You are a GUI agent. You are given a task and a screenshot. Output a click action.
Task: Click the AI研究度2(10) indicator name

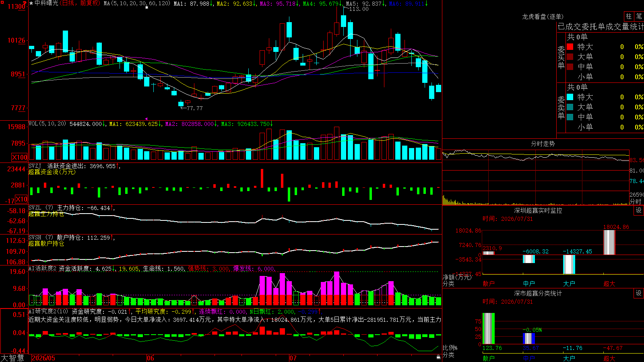pos(48,311)
